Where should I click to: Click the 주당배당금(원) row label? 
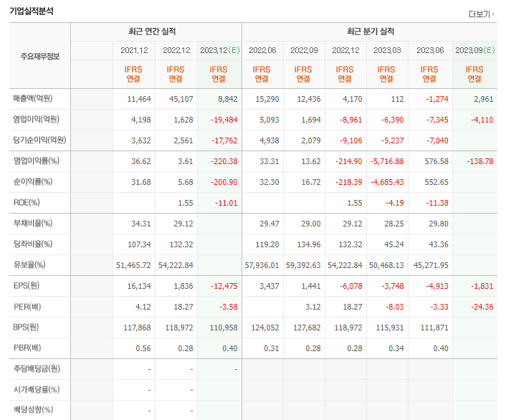[x=37, y=368]
